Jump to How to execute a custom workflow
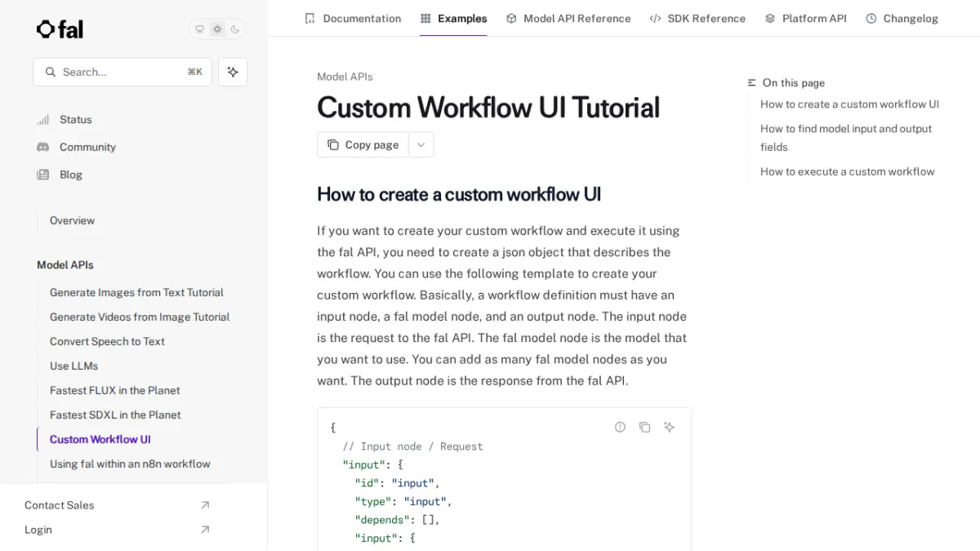Image resolution: width=980 pixels, height=551 pixels. click(x=847, y=171)
